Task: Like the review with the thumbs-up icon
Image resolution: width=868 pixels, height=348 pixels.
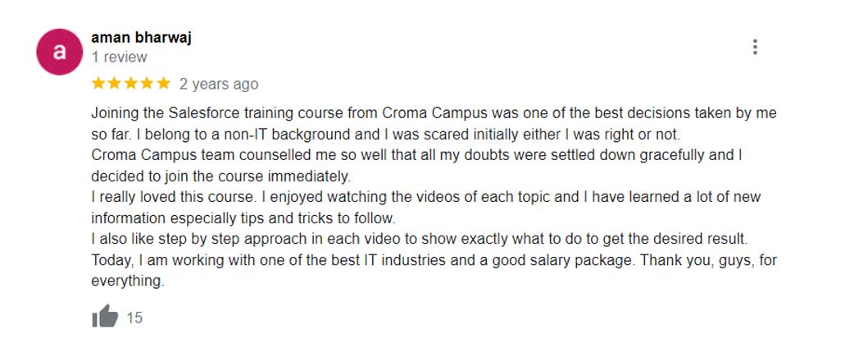Action: (x=104, y=317)
